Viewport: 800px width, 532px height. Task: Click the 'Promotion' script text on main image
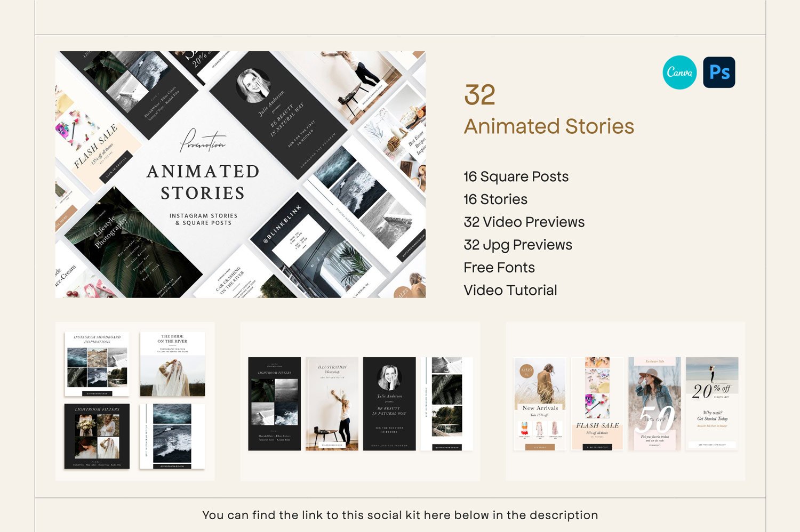pyautogui.click(x=203, y=141)
